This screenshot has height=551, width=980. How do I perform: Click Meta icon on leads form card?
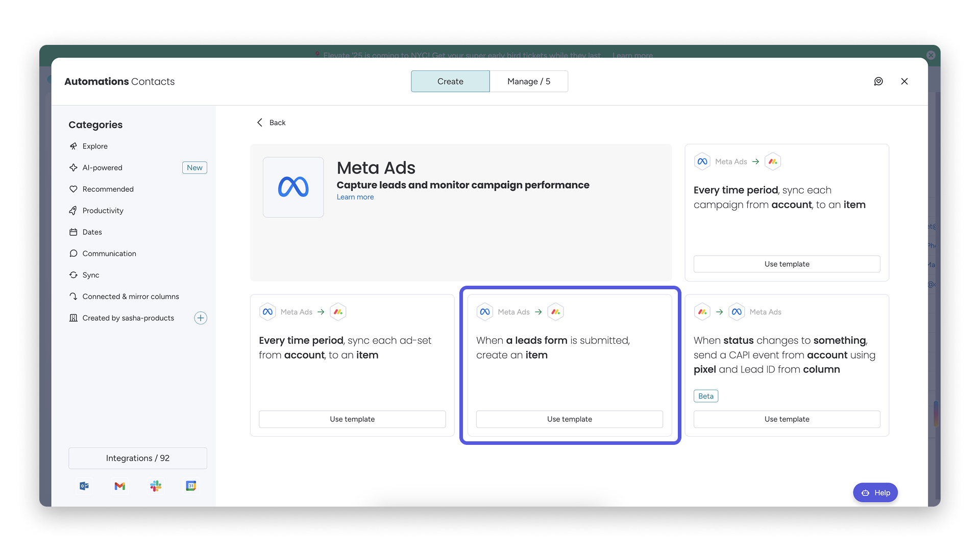485,312
